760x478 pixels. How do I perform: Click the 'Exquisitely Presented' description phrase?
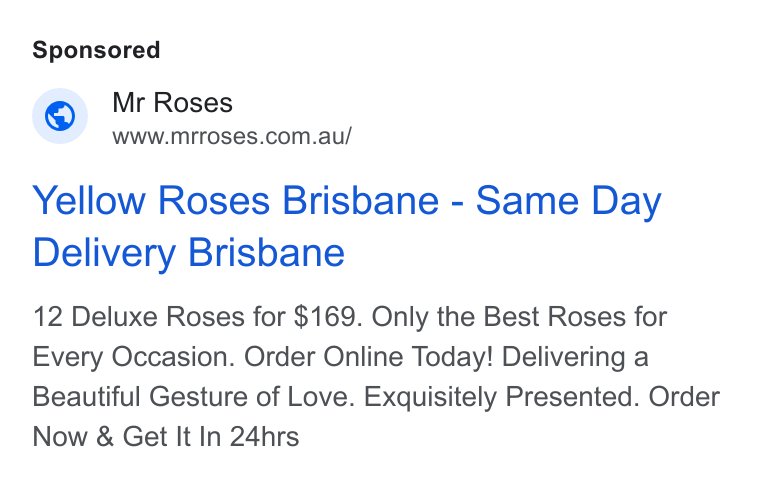coord(502,397)
